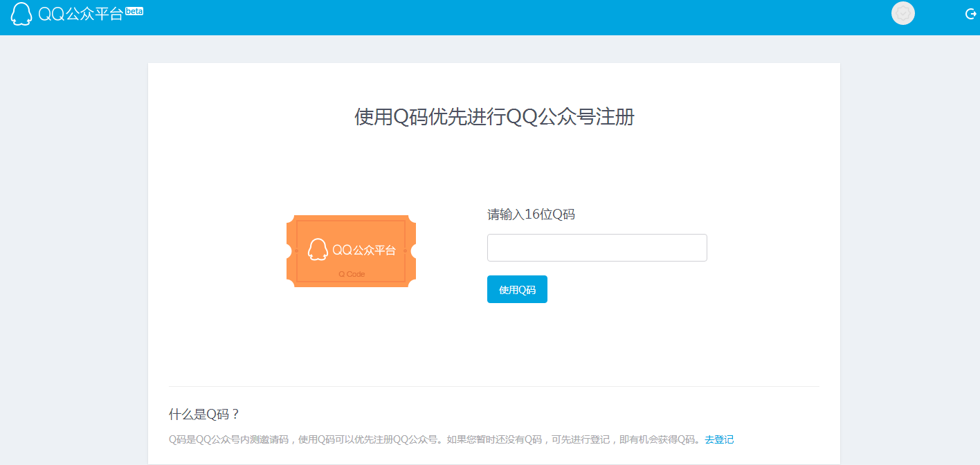This screenshot has height=465, width=980.
Task: Click the 使用Q码 button
Action: [x=517, y=289]
